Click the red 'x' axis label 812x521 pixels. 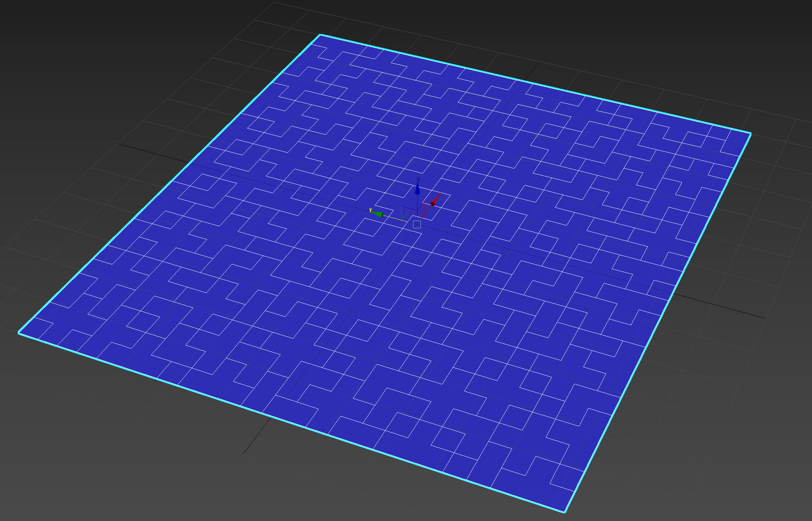(439, 195)
